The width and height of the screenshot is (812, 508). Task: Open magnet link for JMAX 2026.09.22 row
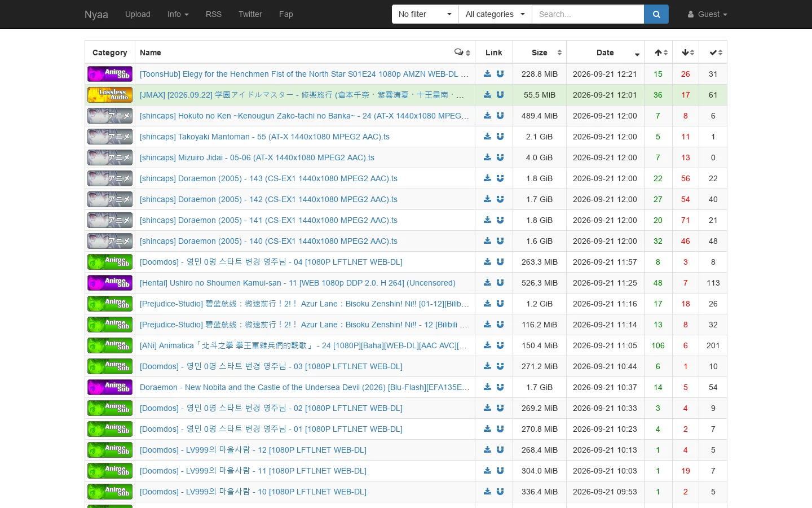click(500, 95)
